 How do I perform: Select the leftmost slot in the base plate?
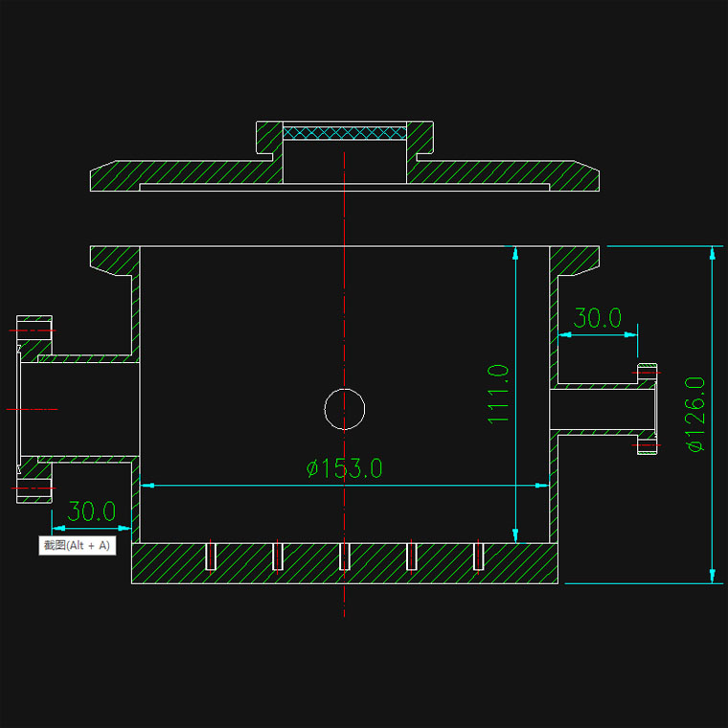(211, 556)
